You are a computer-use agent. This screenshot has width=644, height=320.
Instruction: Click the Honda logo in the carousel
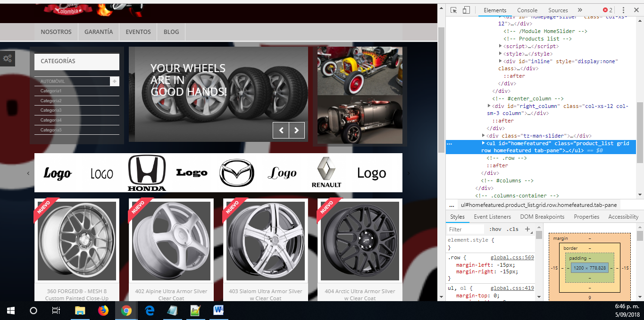(x=147, y=173)
